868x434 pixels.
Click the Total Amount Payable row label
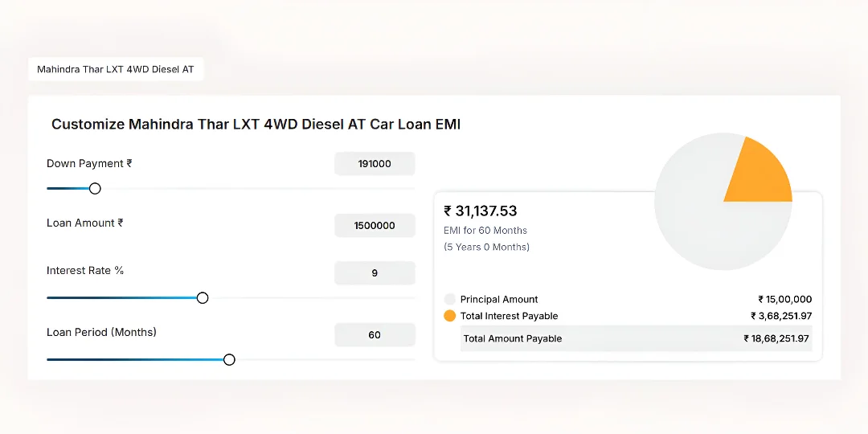tap(513, 339)
